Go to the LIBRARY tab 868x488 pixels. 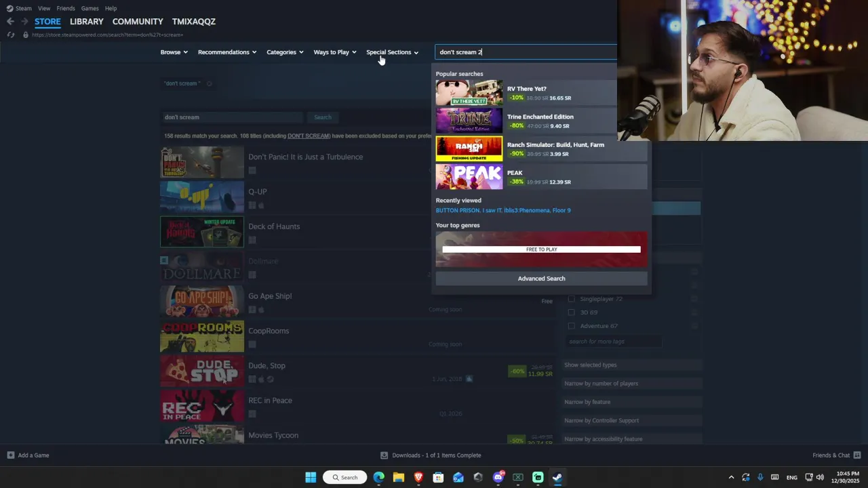tap(87, 22)
